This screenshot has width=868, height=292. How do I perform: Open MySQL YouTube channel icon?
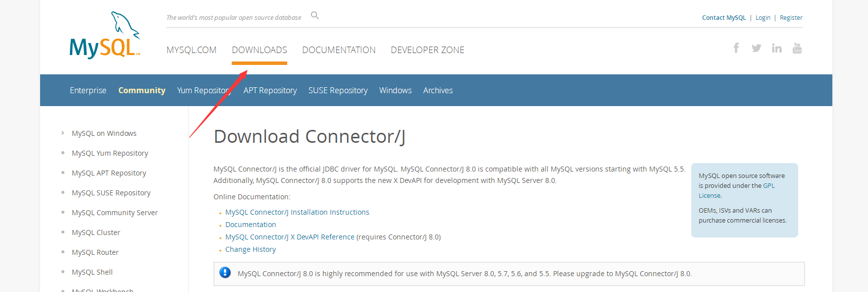pos(797,48)
